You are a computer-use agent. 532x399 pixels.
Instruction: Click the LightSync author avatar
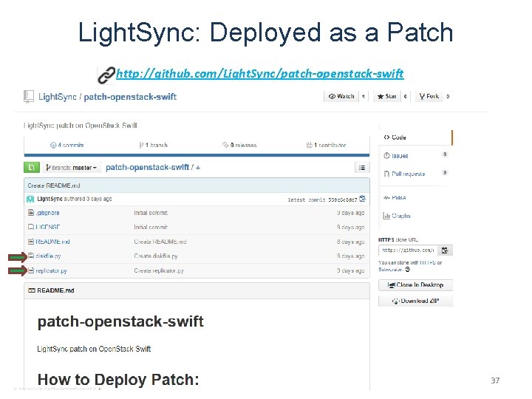pyautogui.click(x=30, y=199)
